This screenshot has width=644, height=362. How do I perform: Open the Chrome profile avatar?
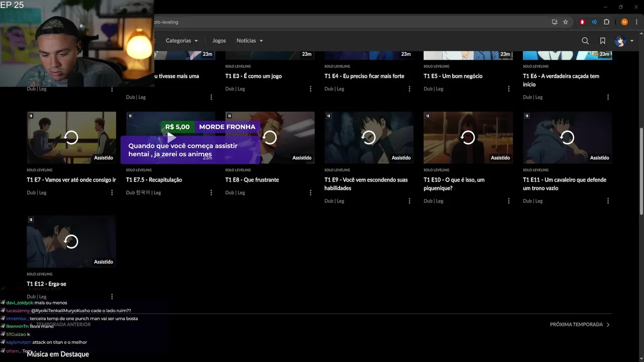(624, 22)
